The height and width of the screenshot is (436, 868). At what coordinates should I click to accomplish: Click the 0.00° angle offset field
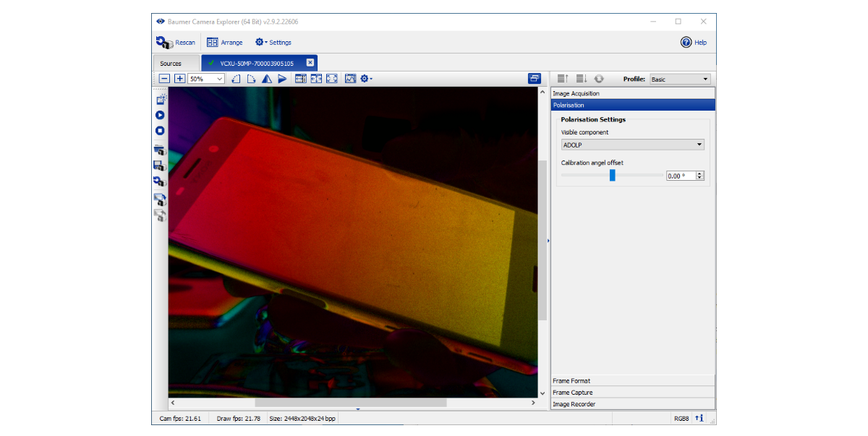(x=681, y=176)
